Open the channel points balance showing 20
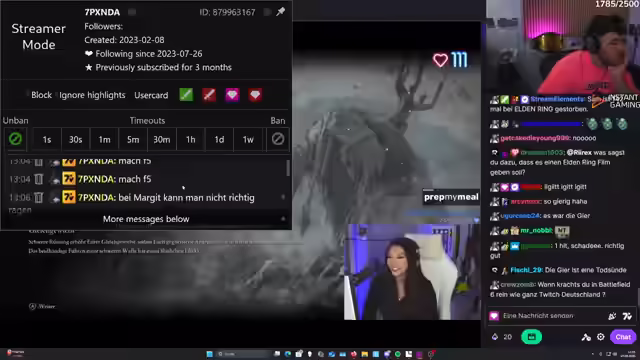This screenshot has height=360, width=640. tap(502, 337)
